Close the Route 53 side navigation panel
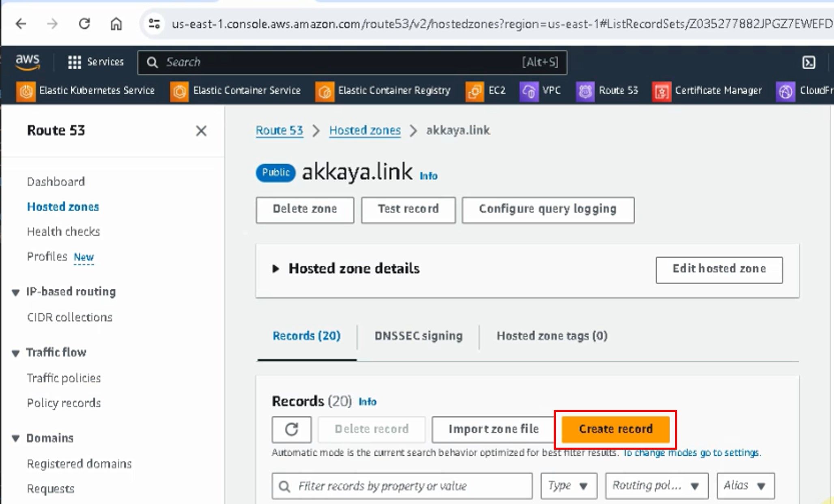Image resolution: width=834 pixels, height=504 pixels. 201,131
